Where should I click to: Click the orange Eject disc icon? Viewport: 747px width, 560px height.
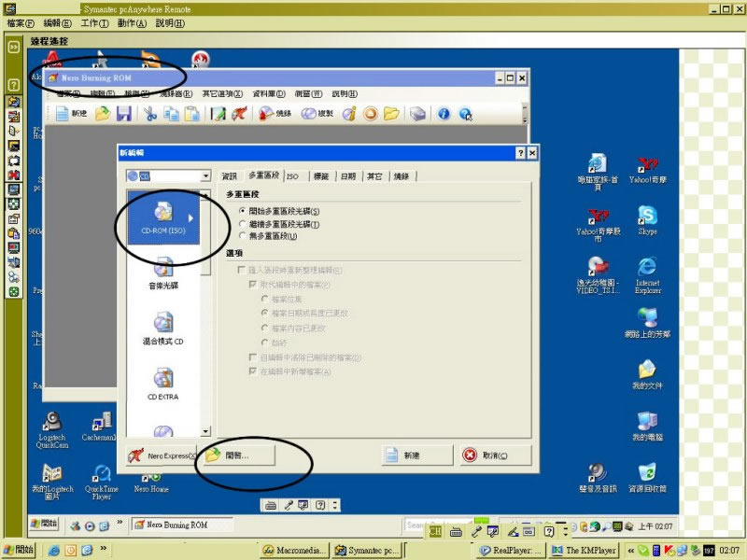[371, 114]
